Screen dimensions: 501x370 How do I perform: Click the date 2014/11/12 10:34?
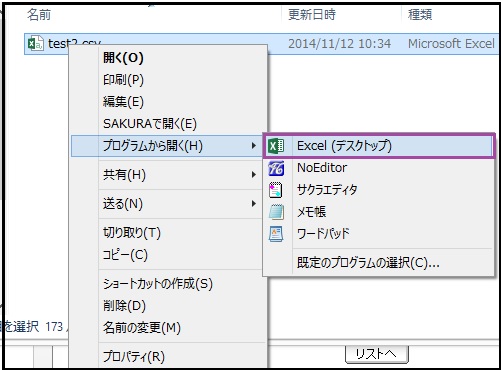tap(339, 44)
